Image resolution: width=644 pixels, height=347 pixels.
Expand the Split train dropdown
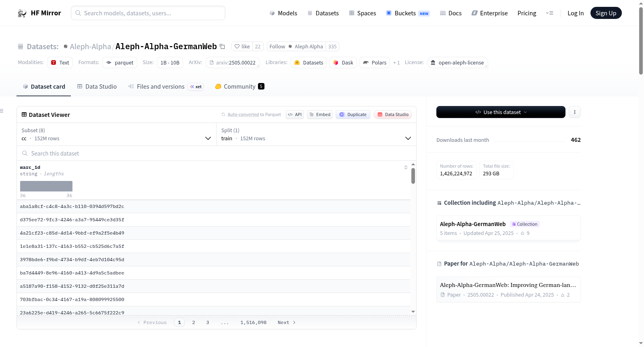tap(316, 134)
